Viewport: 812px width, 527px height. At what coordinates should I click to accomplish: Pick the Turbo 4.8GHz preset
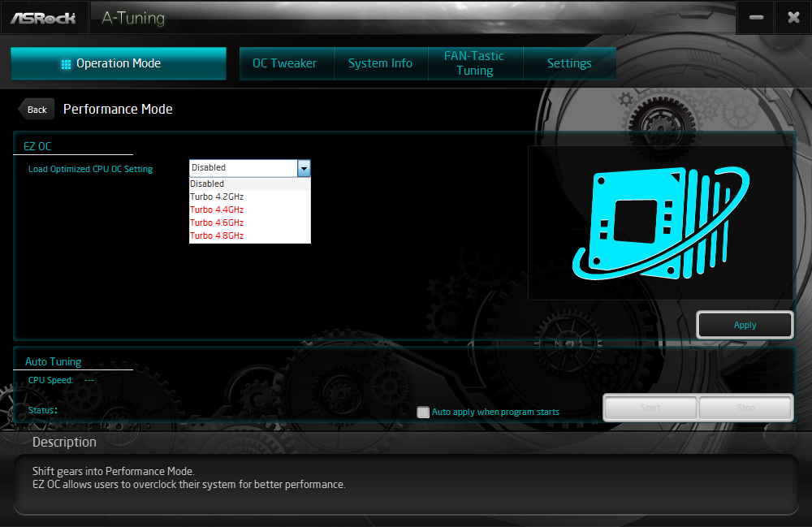click(250, 235)
